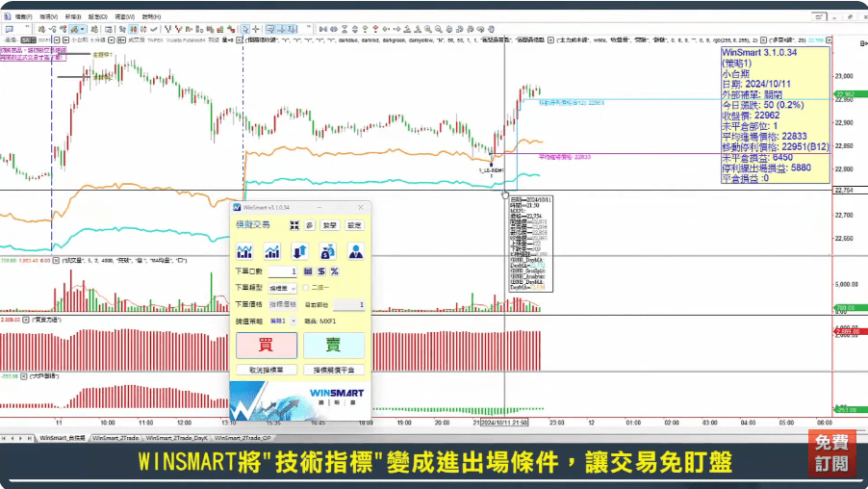Enable the 二擇一 checkbox
868x489 pixels.
click(306, 288)
